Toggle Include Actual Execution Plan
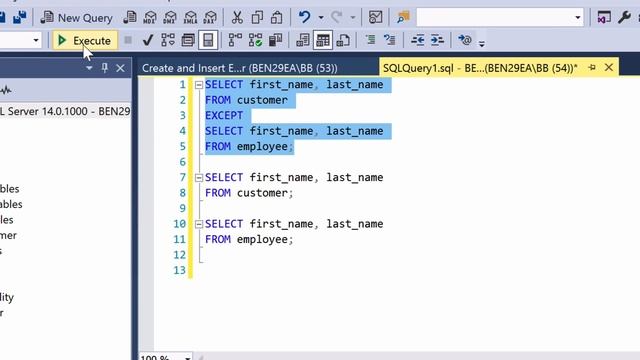640x360 pixels. [235, 40]
